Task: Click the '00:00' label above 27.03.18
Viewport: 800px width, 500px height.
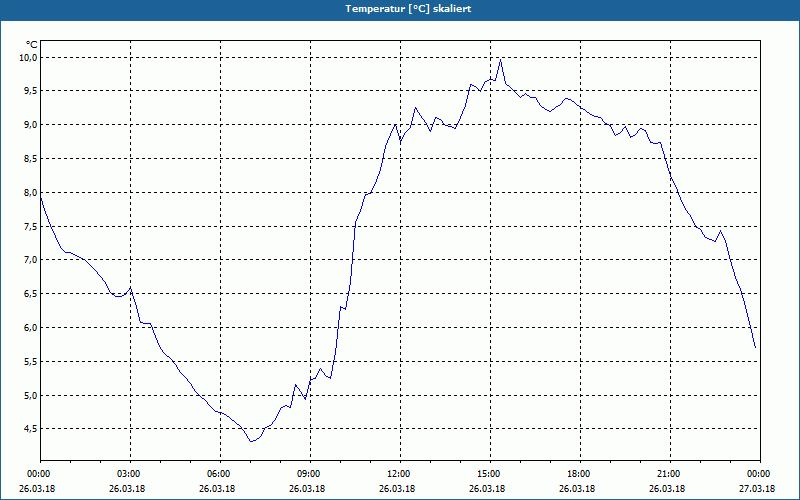Action: [760, 474]
